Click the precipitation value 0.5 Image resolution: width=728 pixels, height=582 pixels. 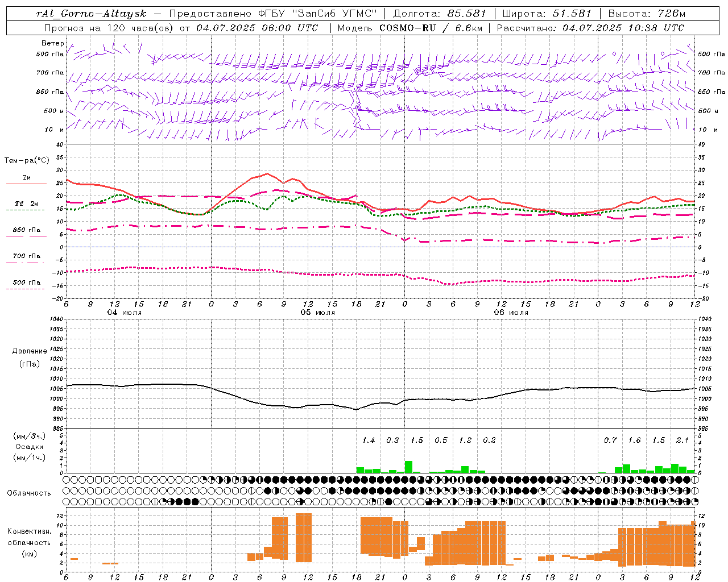[x=441, y=440]
